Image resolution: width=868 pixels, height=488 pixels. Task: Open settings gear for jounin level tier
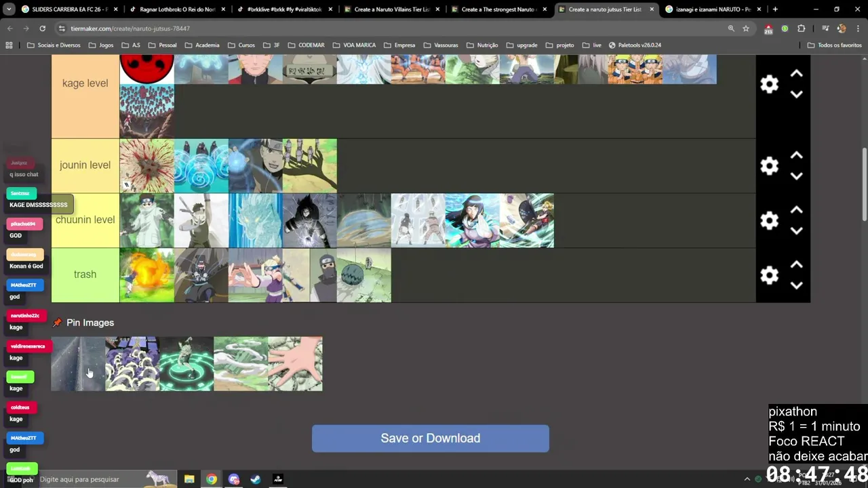[x=769, y=165]
